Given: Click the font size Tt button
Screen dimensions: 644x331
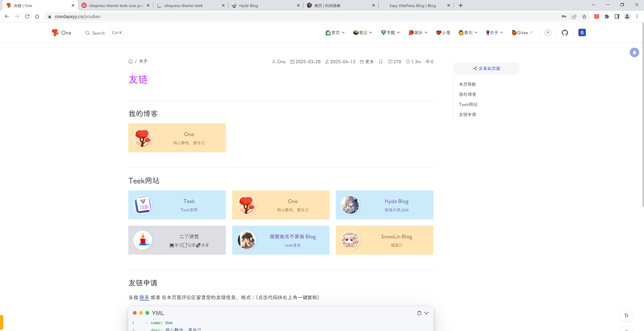Looking at the screenshot, I should [x=626, y=315].
